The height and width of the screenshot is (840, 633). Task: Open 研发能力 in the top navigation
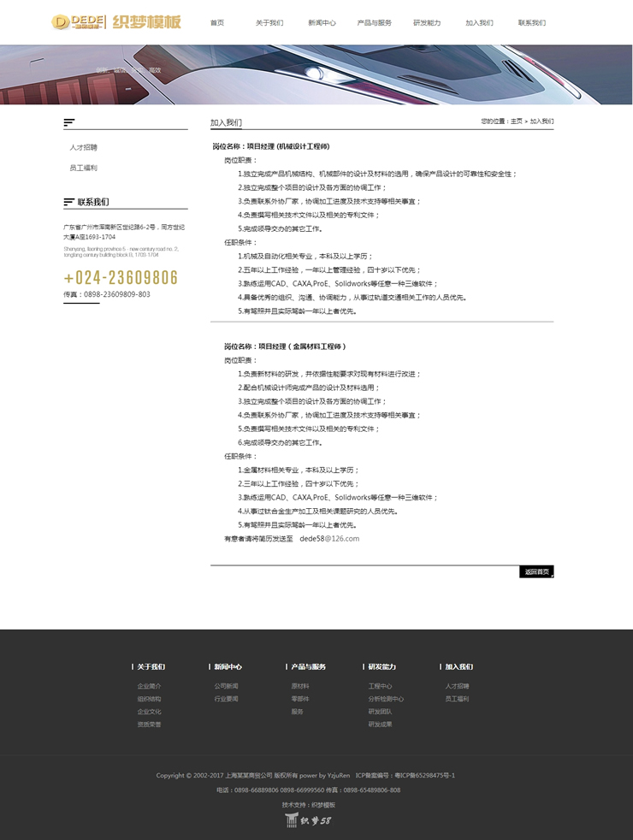point(427,23)
